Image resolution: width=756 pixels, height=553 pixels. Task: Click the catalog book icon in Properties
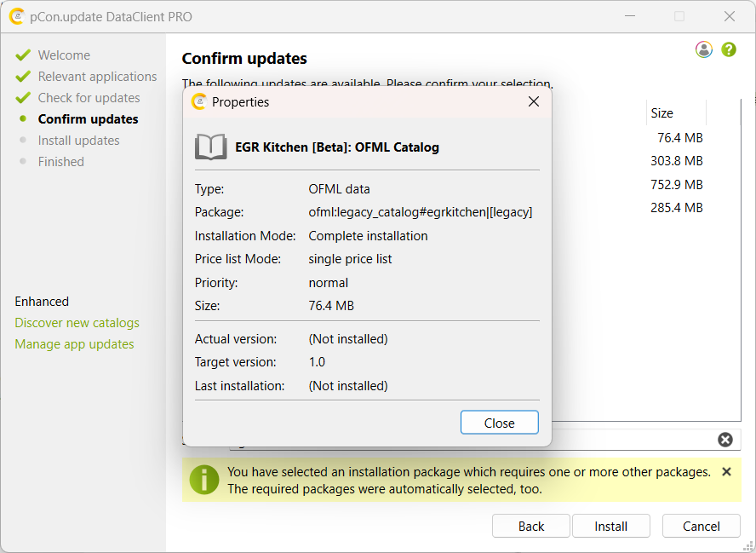210,147
